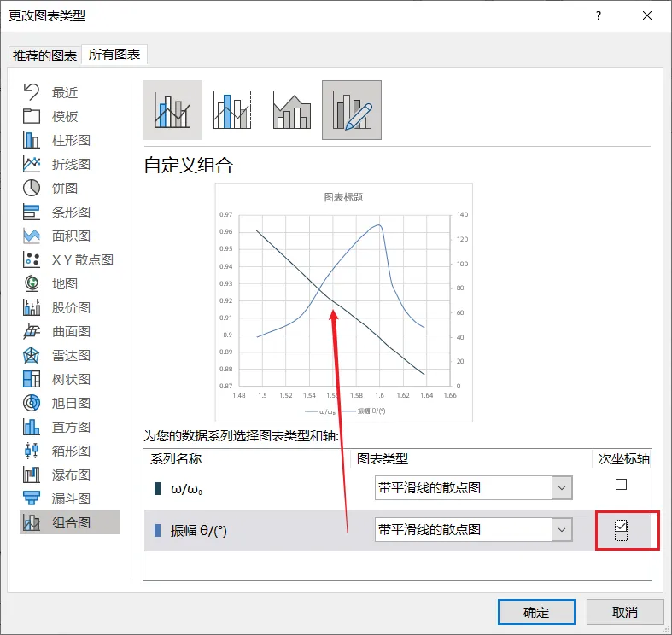The image size is (672, 635).
Task: Choose the Map chart (地图) icon
Action: point(32,283)
